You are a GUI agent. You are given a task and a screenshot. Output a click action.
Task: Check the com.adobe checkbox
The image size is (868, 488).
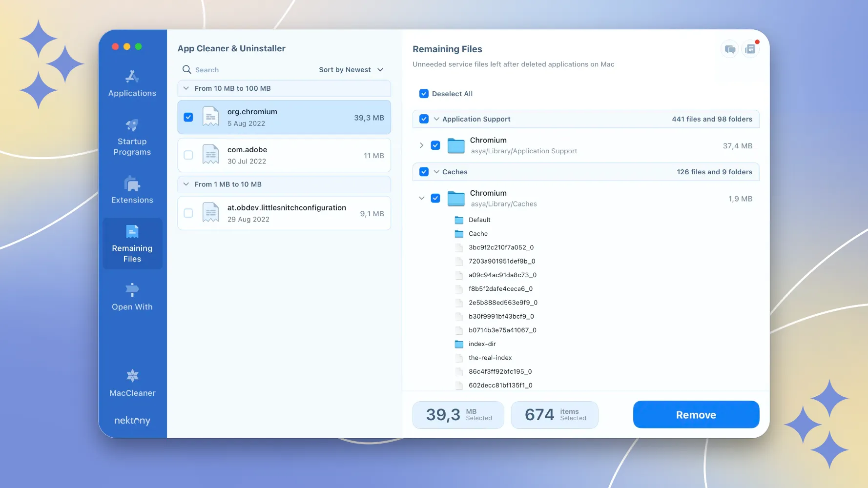(x=188, y=155)
